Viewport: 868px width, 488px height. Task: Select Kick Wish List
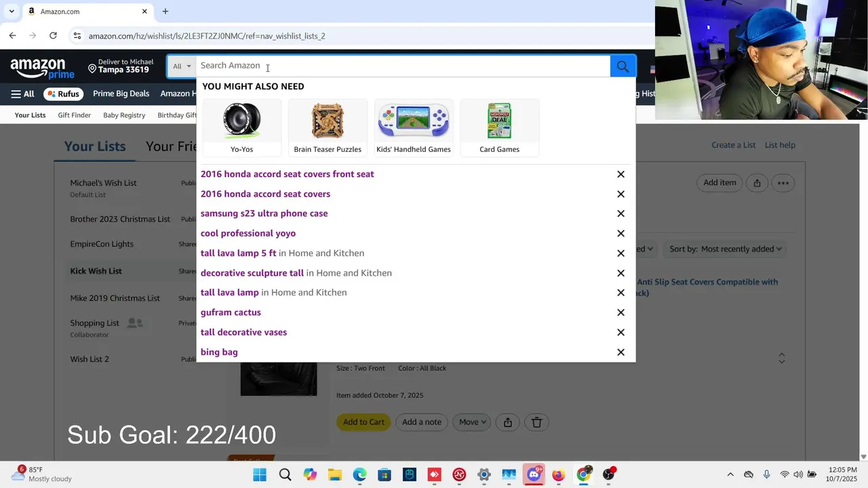96,271
